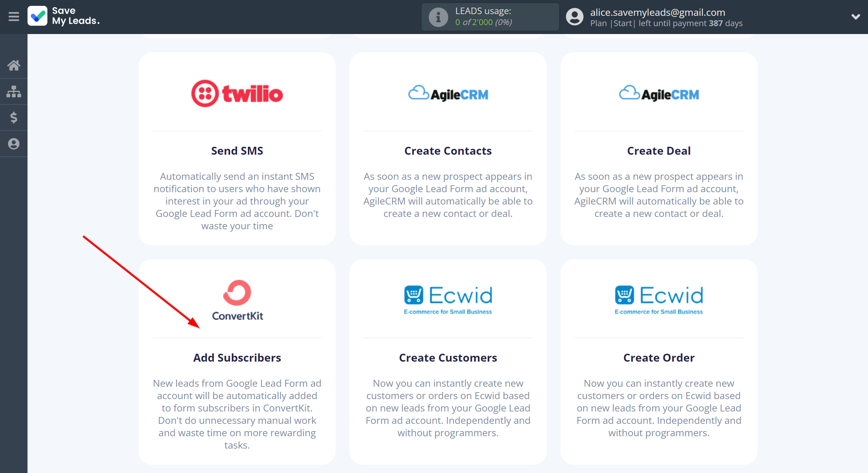Image resolution: width=868 pixels, height=473 pixels.
Task: Open the hamburger menu
Action: pos(14,16)
